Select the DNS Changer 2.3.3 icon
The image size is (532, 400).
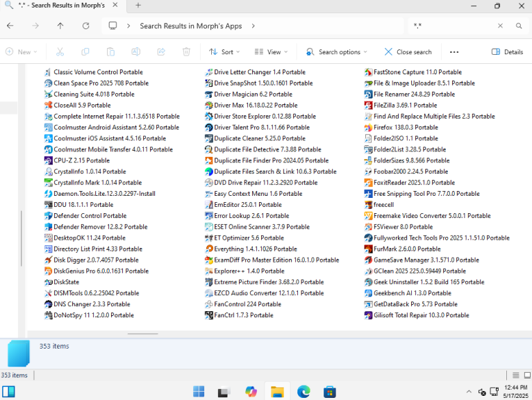tap(48, 304)
